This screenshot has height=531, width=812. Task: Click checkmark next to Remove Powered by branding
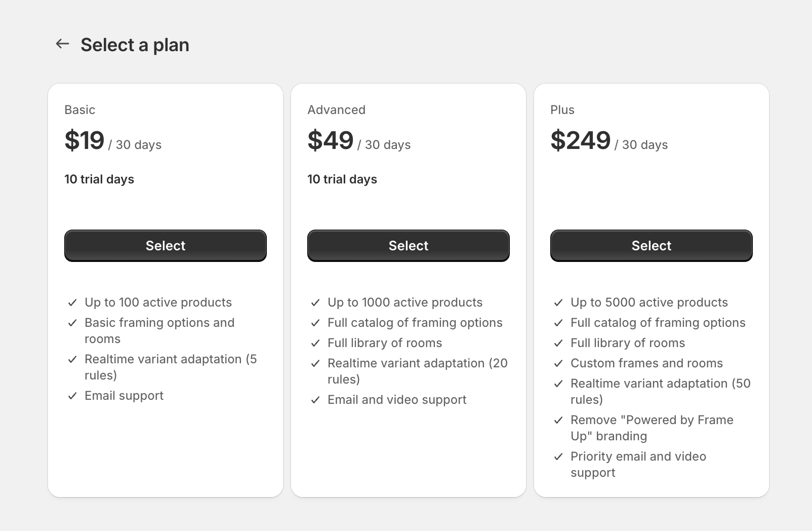coord(558,421)
